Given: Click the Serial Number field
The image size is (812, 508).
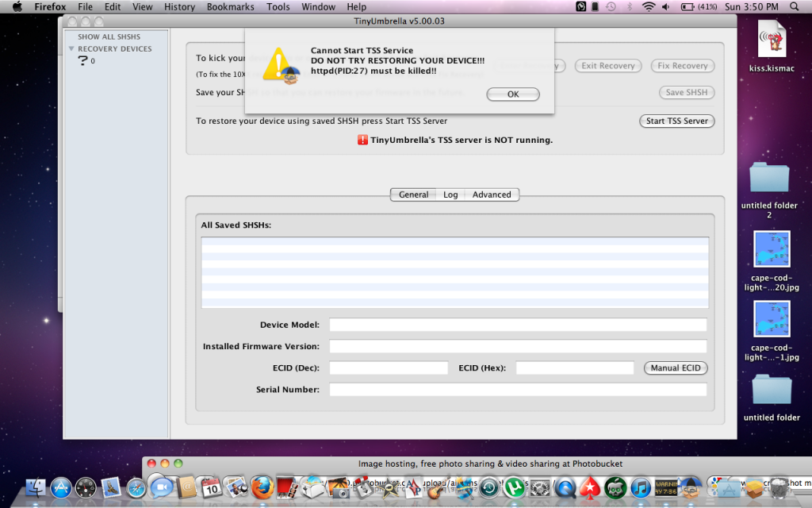Looking at the screenshot, I should pyautogui.click(x=518, y=390).
